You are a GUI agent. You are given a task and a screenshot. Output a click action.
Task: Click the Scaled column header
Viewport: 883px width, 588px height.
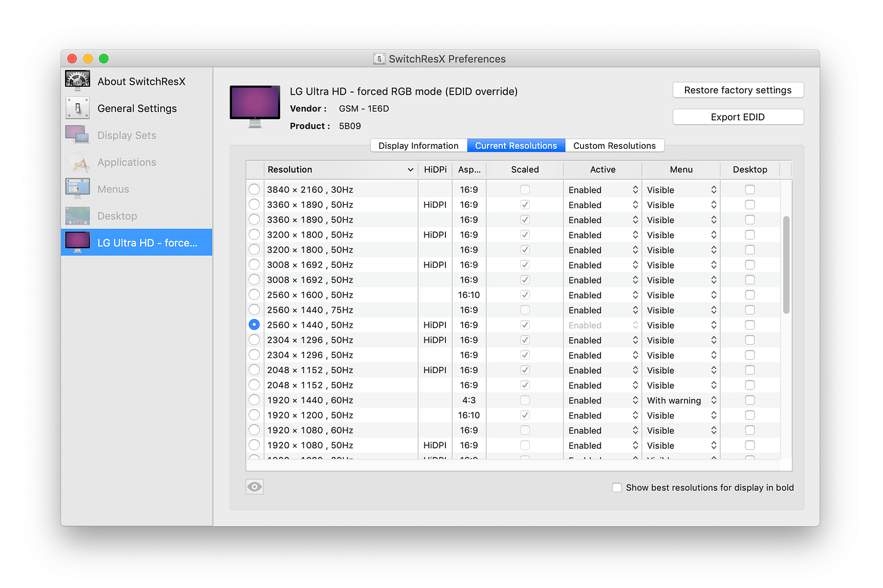pyautogui.click(x=525, y=170)
